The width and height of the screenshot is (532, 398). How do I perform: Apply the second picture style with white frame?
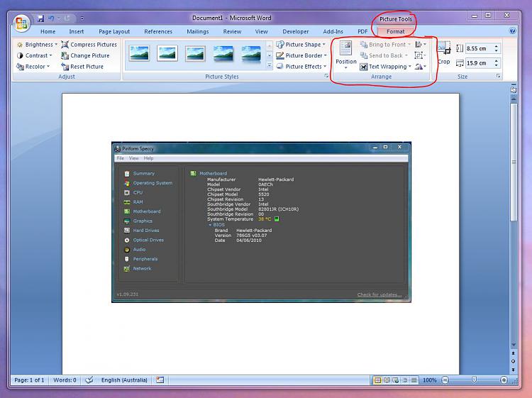[x=167, y=54]
